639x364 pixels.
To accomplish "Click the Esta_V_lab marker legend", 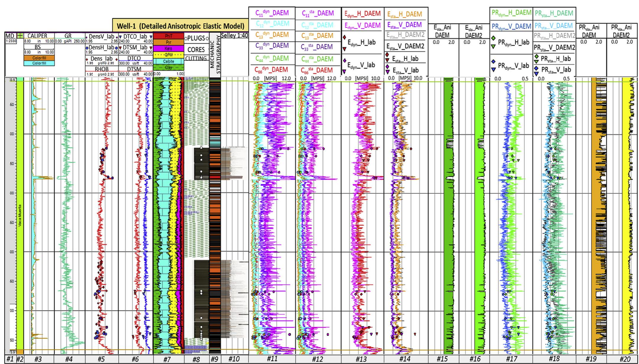I will click(x=403, y=70).
